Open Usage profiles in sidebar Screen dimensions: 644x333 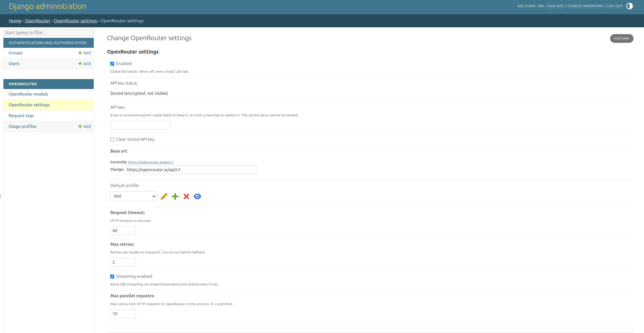(23, 126)
